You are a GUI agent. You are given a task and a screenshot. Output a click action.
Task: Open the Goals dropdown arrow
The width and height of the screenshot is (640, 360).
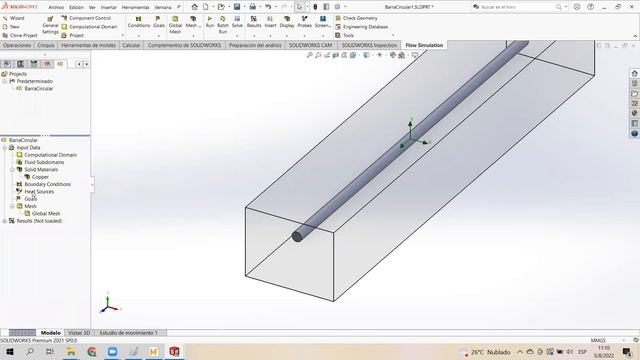pyautogui.click(x=159, y=36)
